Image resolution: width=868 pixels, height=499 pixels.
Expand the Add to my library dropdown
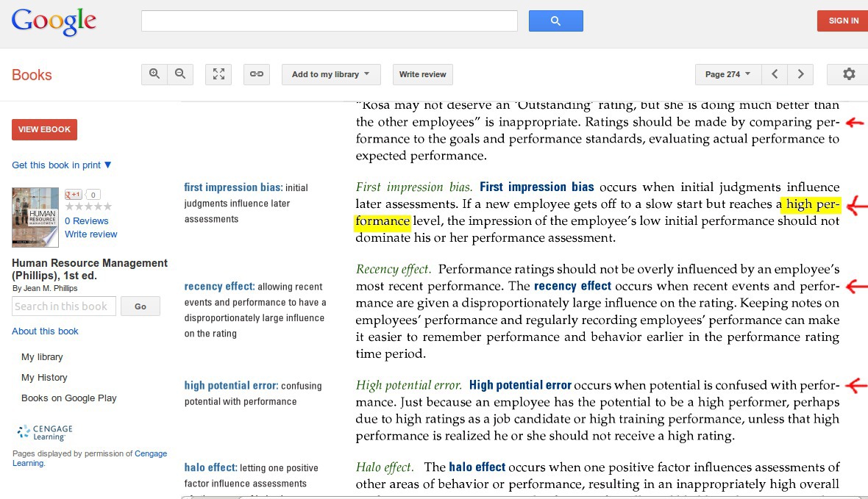click(x=331, y=74)
